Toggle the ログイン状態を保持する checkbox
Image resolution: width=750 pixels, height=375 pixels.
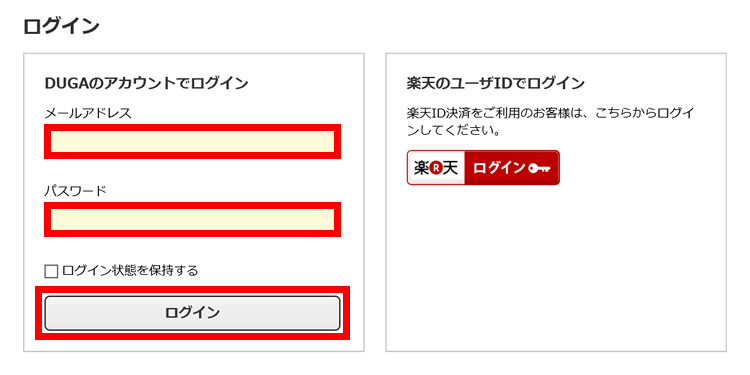point(51,272)
